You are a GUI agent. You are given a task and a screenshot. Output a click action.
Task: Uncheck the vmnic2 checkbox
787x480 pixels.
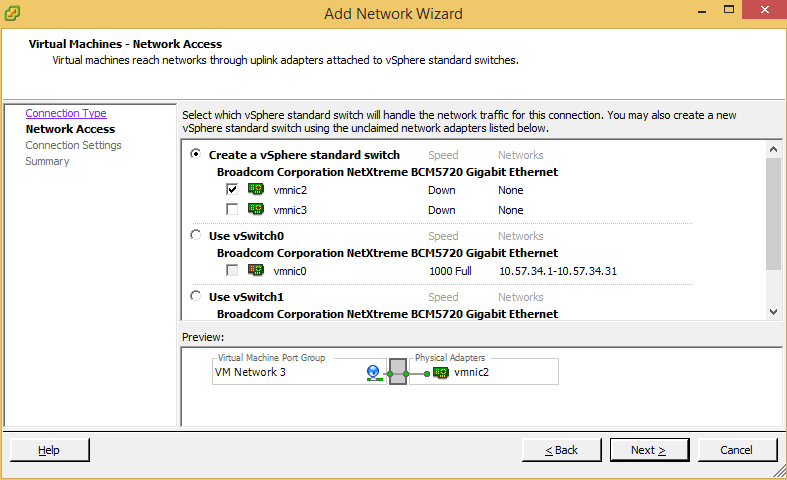(232, 189)
